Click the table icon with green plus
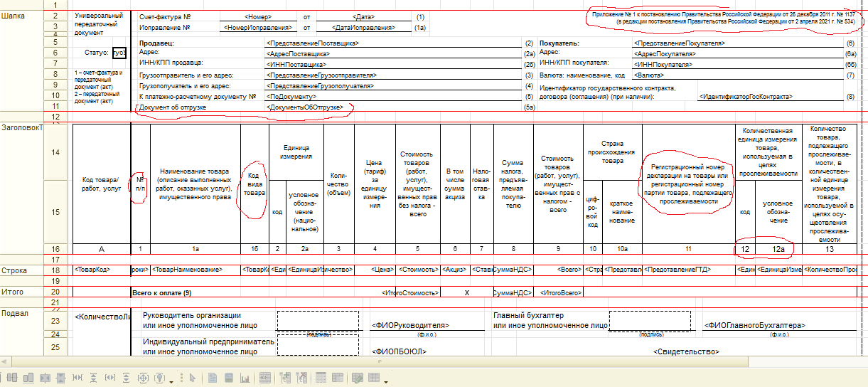Screen dimensions: 868x387 tap(284, 378)
